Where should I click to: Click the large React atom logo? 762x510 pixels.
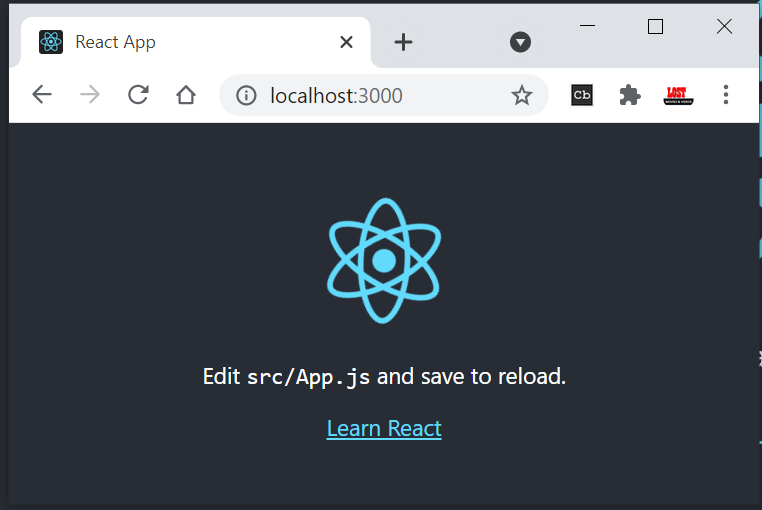[x=384, y=260]
